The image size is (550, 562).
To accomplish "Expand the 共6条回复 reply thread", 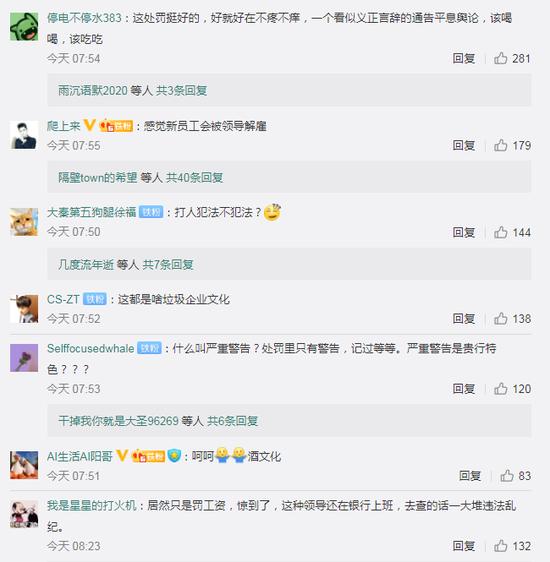I will [233, 421].
